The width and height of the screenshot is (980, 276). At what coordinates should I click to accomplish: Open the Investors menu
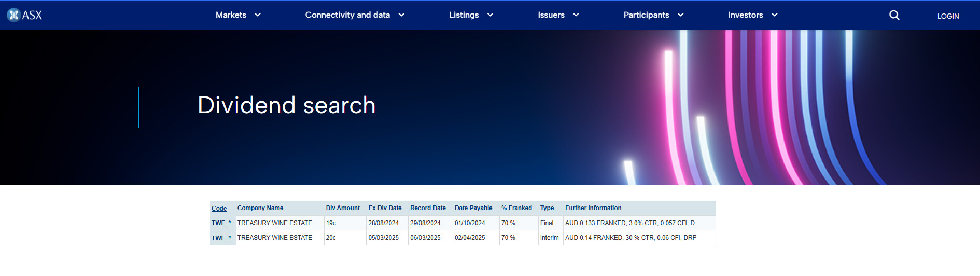746,15
